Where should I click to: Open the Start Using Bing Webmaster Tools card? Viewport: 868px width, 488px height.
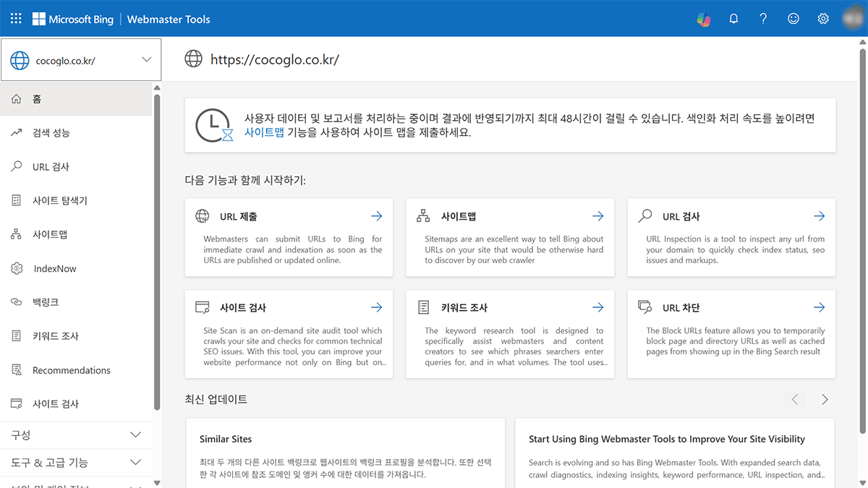(675, 453)
